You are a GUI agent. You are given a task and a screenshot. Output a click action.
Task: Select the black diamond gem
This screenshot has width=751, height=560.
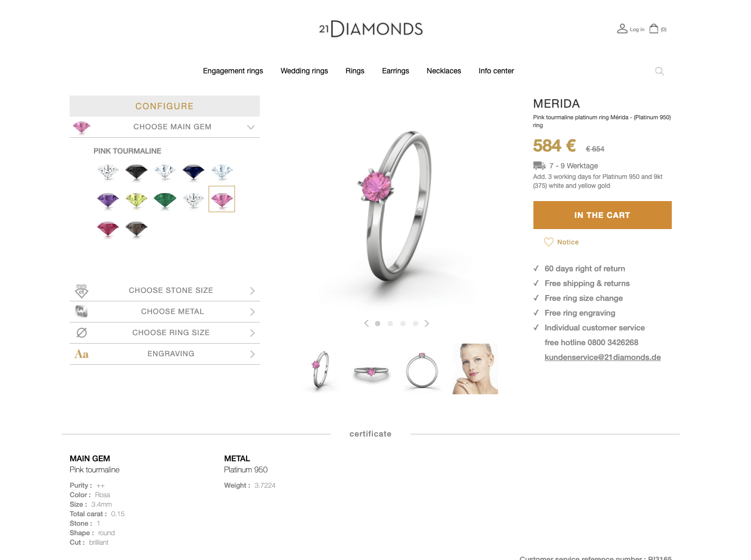[136, 172]
